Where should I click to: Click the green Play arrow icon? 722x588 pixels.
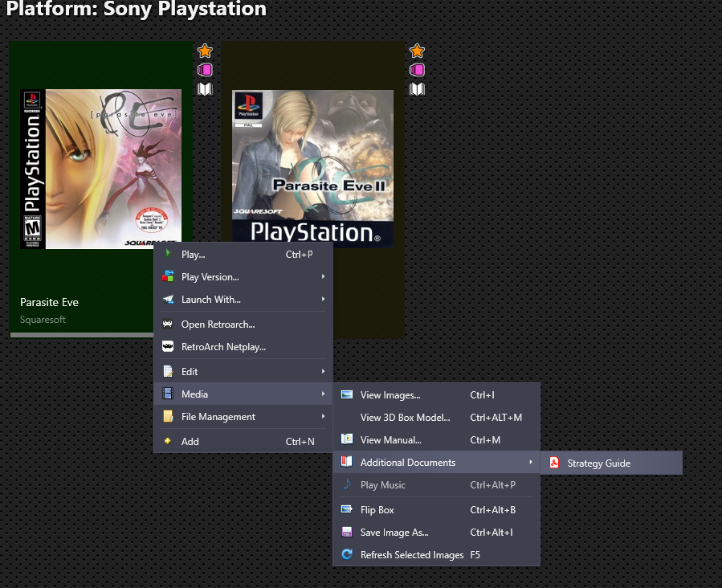click(168, 253)
